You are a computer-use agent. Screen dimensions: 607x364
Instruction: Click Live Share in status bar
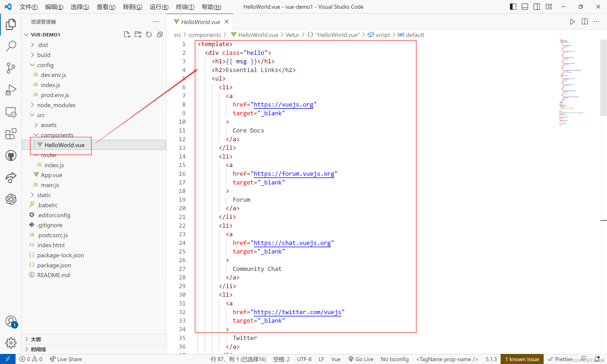pos(66,359)
